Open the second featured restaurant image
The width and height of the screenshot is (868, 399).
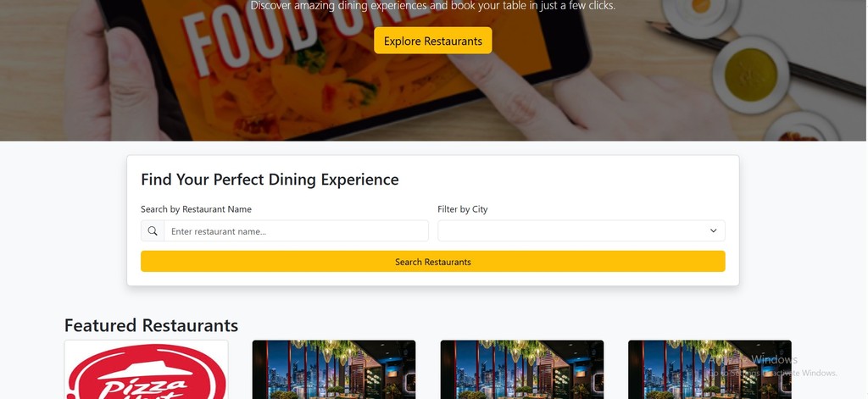pyautogui.click(x=334, y=370)
